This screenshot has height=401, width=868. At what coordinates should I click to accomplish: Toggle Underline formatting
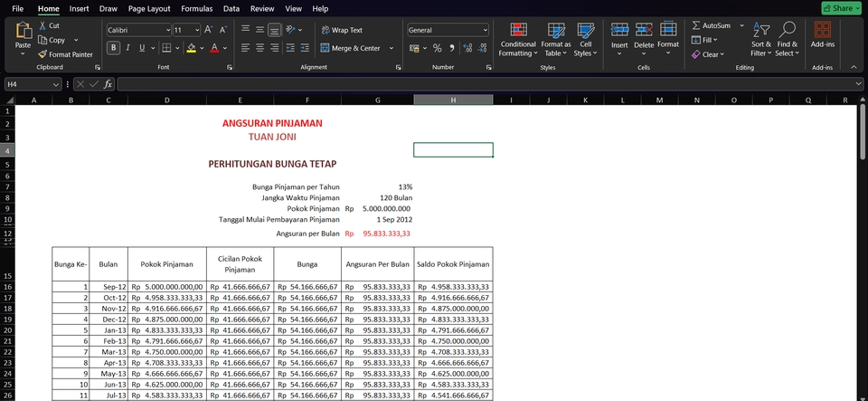(142, 48)
